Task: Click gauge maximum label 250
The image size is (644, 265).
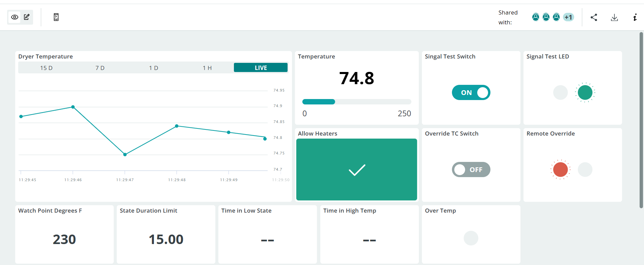Action: (404, 114)
